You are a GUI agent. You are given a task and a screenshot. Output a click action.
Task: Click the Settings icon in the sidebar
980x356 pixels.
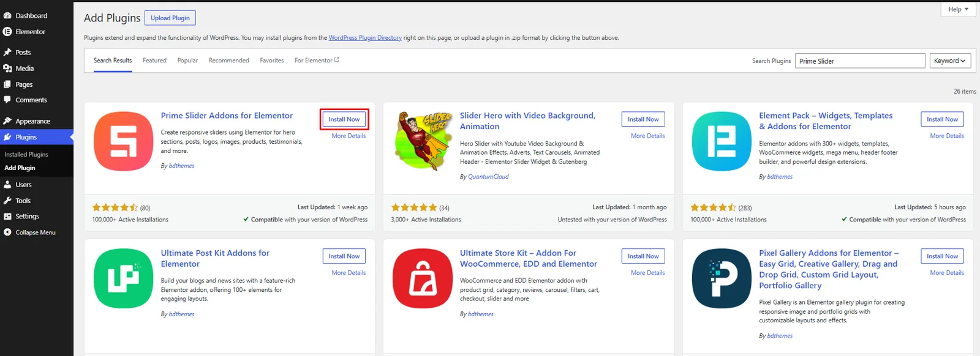click(7, 217)
